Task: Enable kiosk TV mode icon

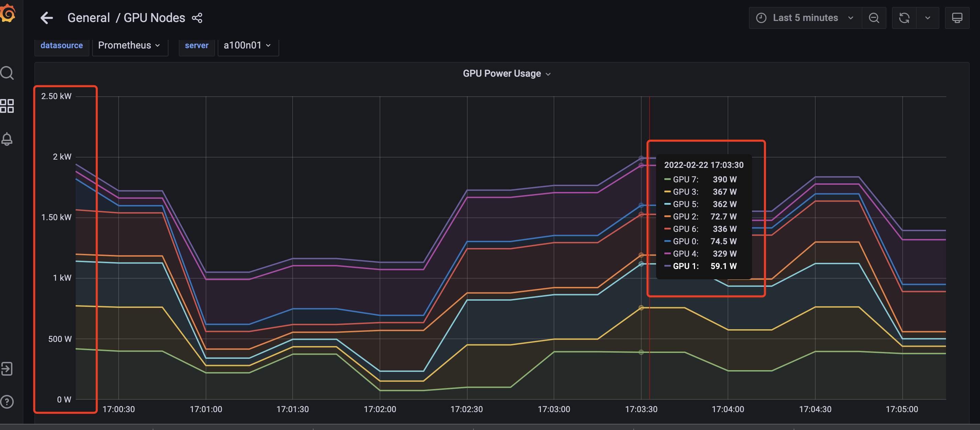Action: (958, 18)
